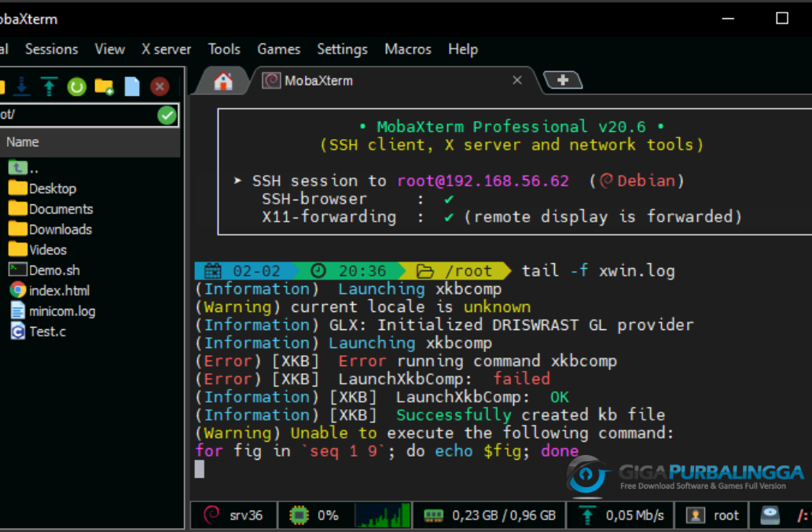This screenshot has width=812, height=532.
Task: Open the Tools menu
Action: click(224, 50)
